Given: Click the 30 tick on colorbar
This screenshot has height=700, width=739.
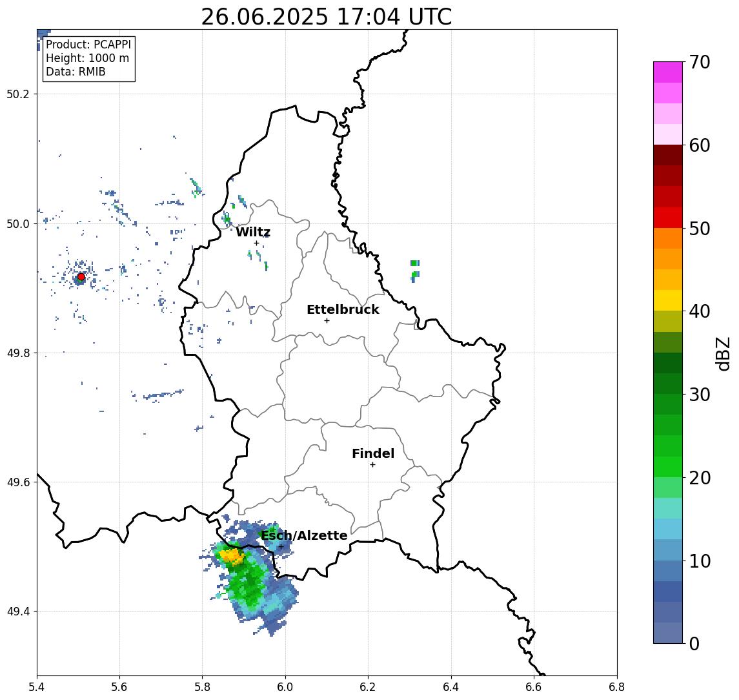Looking at the screenshot, I should tap(699, 395).
